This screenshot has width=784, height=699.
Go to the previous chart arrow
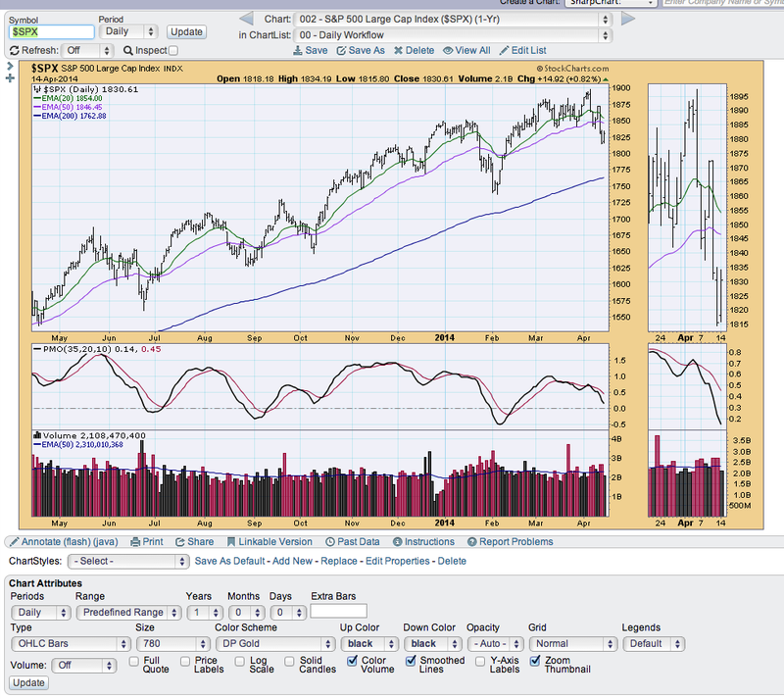point(246,19)
